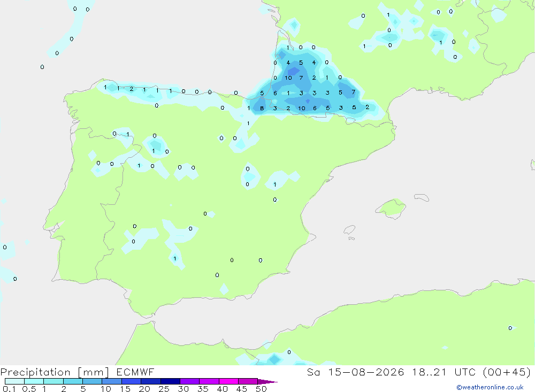Screen dimensions: 535x392
Task: Click the 0.5–1 mm legend color swatch
Action: (34, 381)
